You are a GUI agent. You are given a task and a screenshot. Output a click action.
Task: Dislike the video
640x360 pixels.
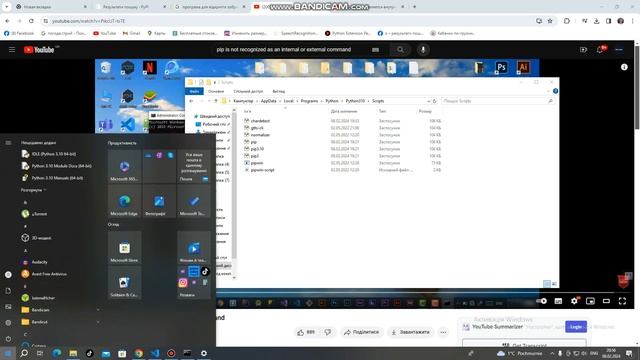(x=328, y=332)
